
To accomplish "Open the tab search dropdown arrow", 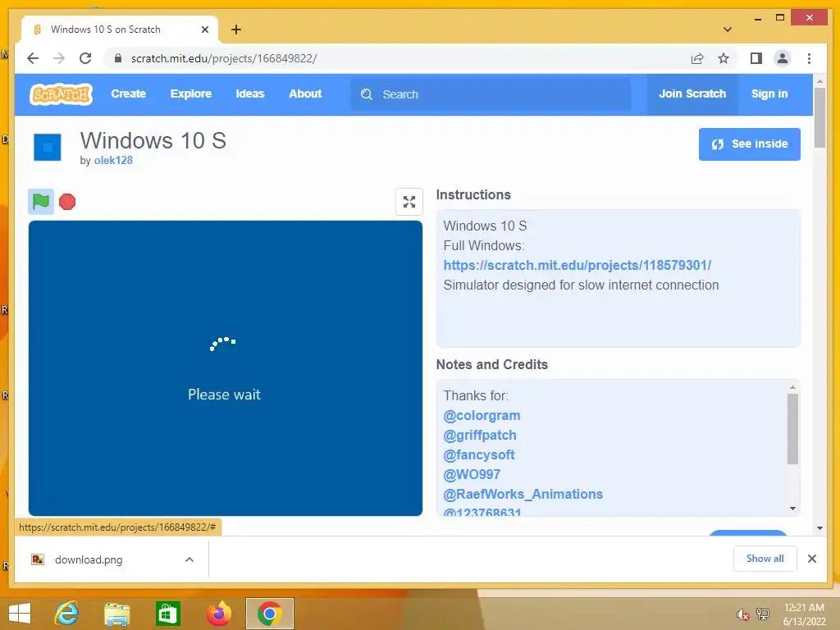I will pyautogui.click(x=727, y=30).
